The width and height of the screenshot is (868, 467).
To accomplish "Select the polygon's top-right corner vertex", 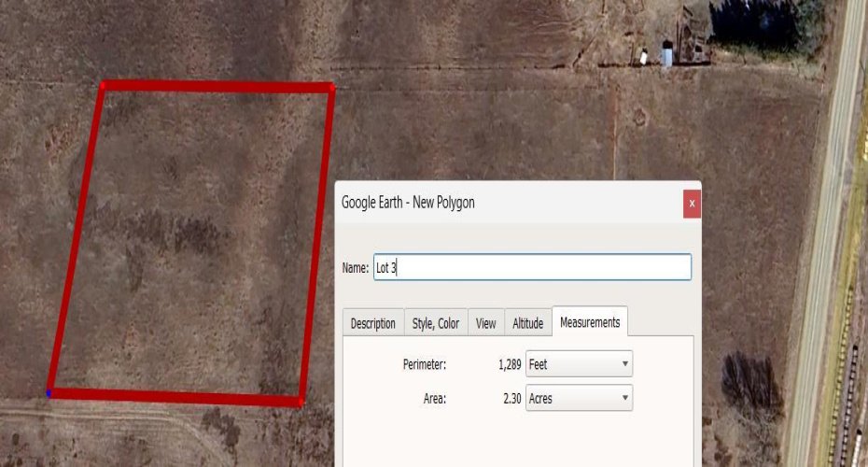I will coord(331,89).
